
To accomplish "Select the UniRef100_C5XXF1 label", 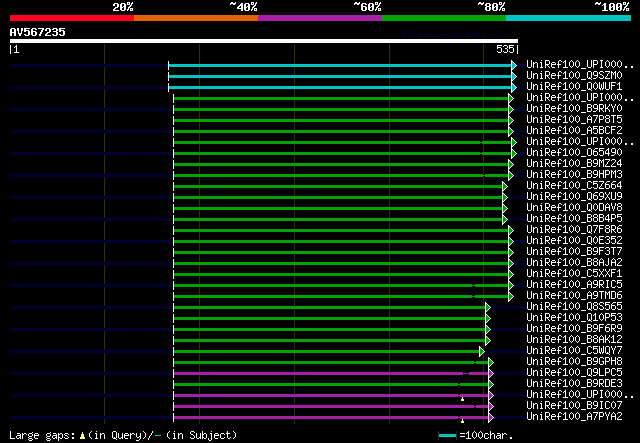I will click(574, 274).
